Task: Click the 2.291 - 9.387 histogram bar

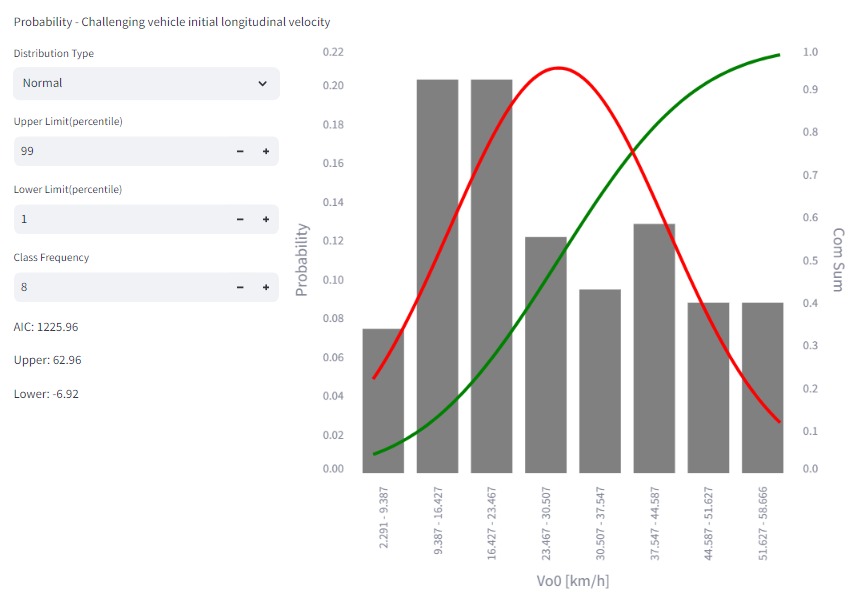Action: coord(383,400)
